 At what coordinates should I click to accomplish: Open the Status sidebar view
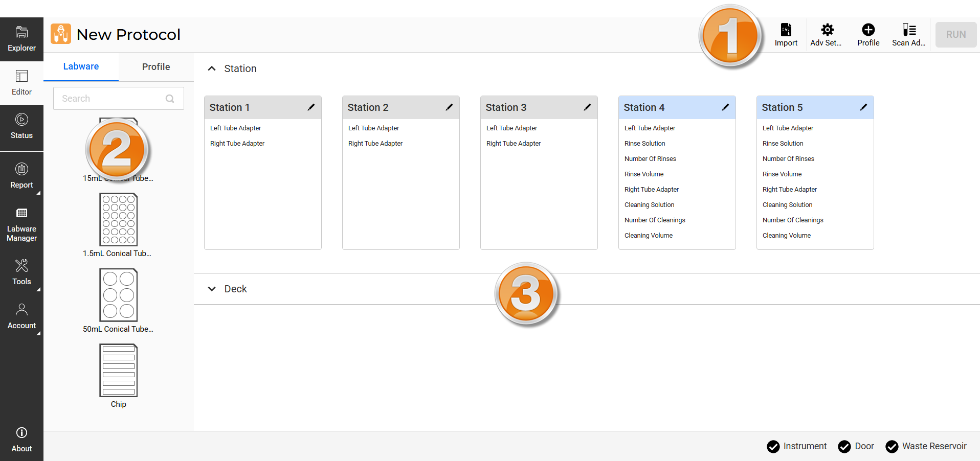pyautogui.click(x=21, y=126)
